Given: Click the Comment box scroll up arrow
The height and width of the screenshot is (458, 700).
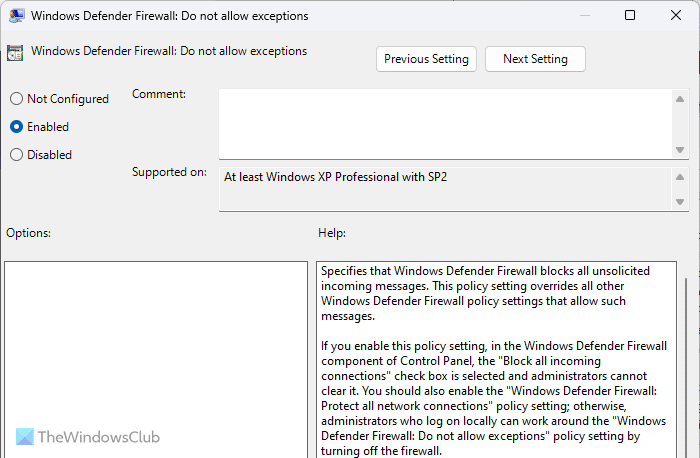Looking at the screenshot, I should coord(680,99).
